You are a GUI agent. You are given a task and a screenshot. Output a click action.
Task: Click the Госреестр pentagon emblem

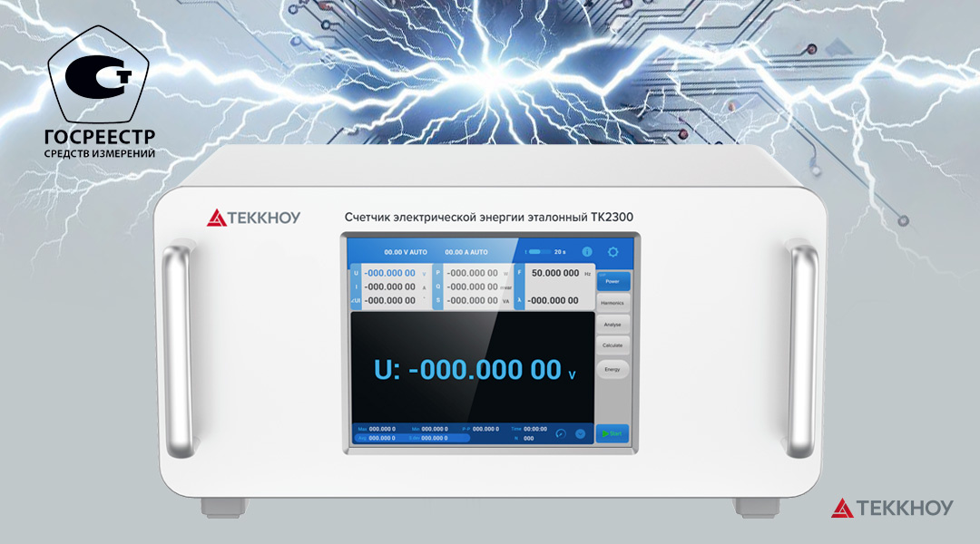98,74
